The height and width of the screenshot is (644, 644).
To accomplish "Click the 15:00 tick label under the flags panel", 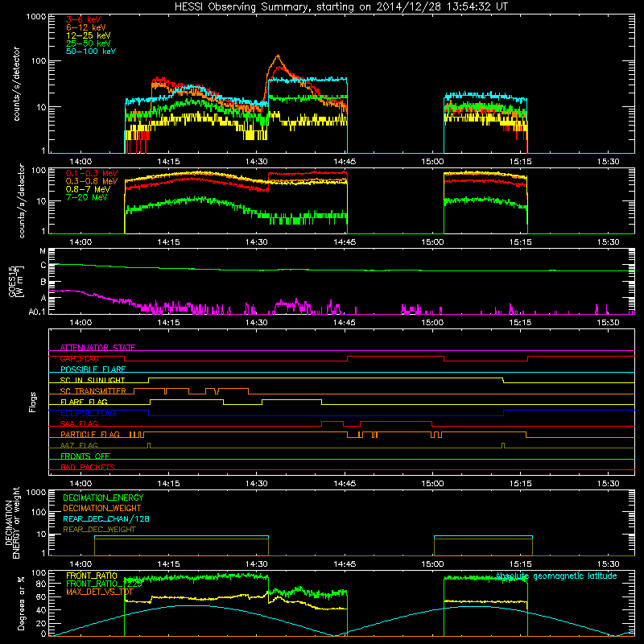I will [432, 484].
